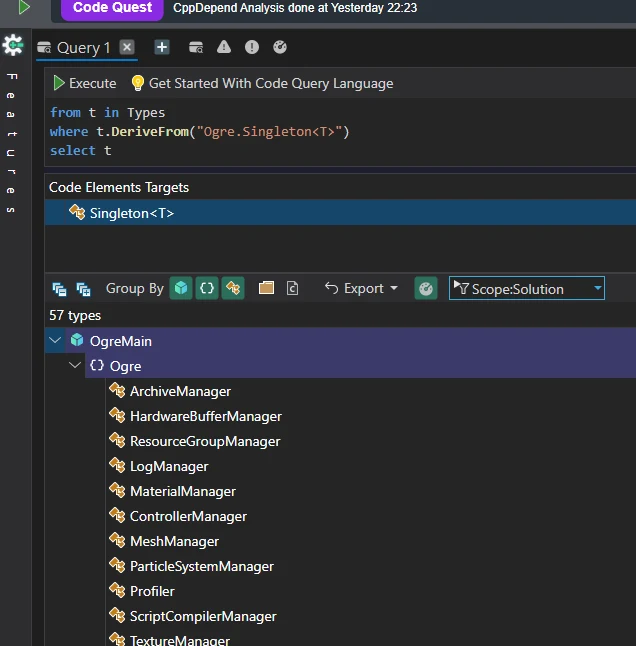This screenshot has width=636, height=646.
Task: Click the braces icon beside Ogre
Action: [x=97, y=365]
